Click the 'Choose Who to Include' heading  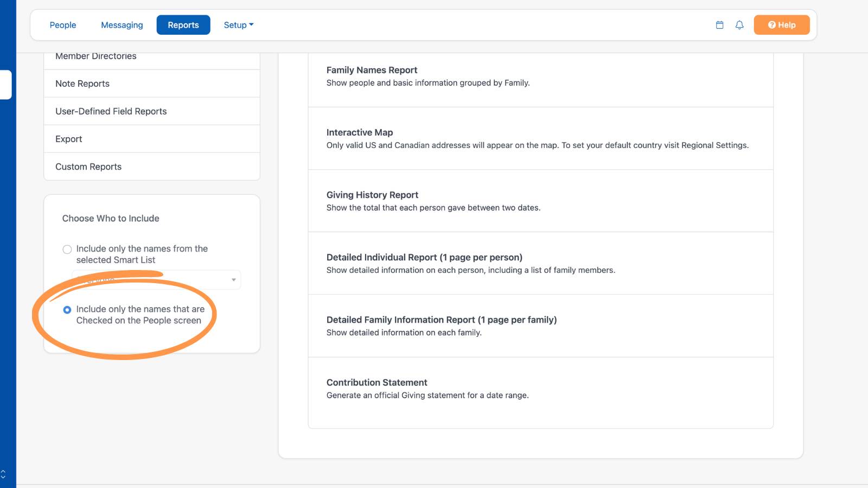111,219
